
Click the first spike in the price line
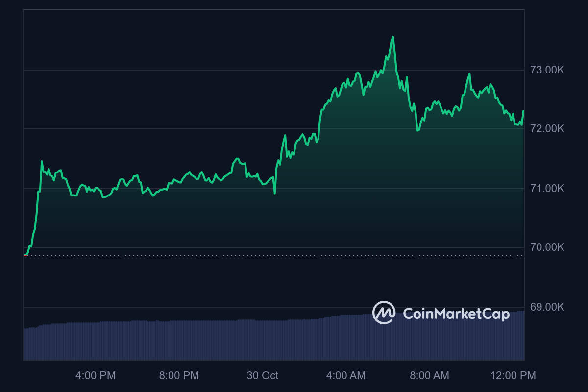(x=42, y=161)
